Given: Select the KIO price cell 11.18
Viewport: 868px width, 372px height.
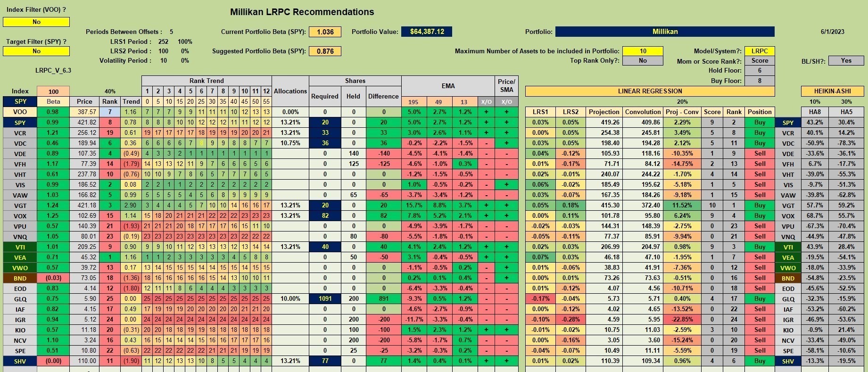Looking at the screenshot, I should pos(84,330).
